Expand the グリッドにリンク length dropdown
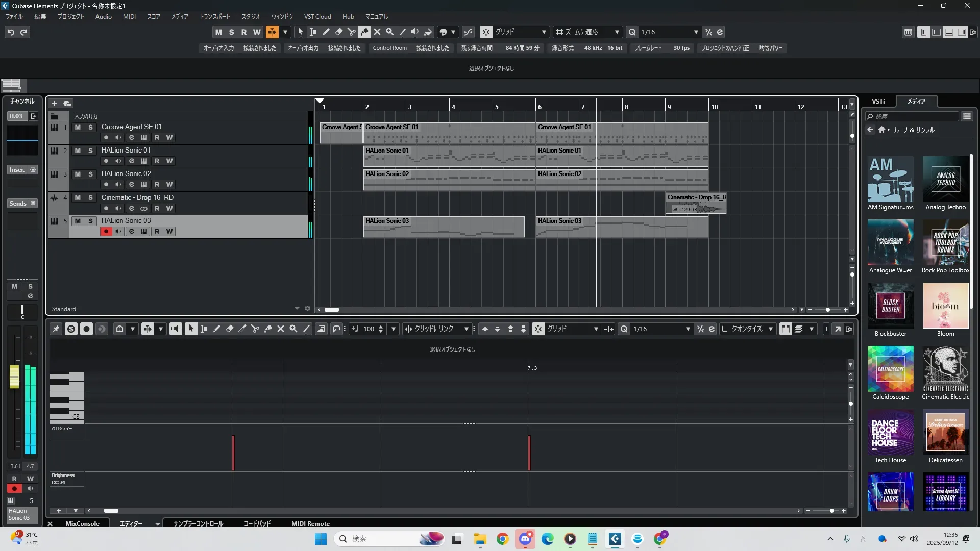 (465, 329)
